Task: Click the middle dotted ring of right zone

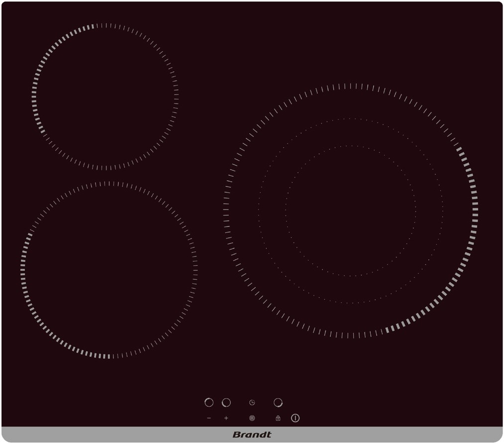Action: [259, 211]
